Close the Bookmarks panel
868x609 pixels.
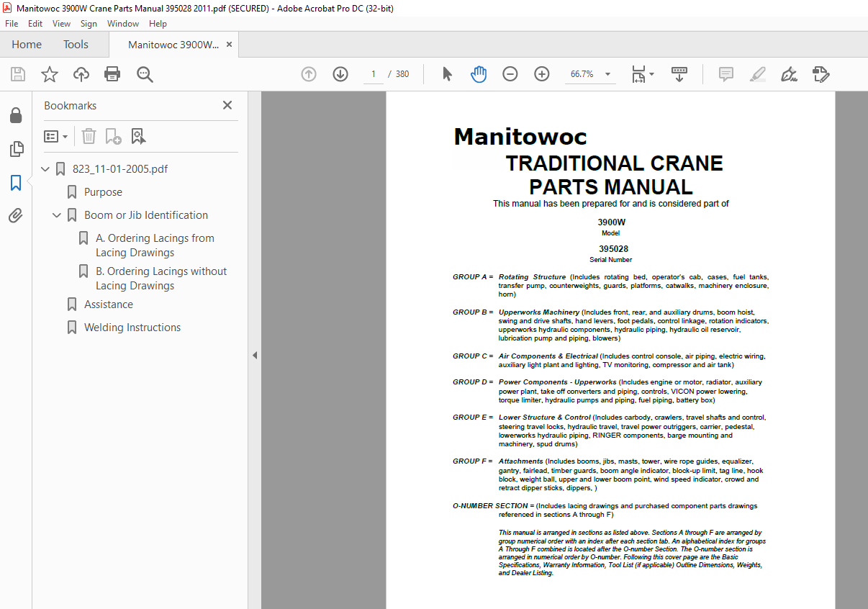227,105
